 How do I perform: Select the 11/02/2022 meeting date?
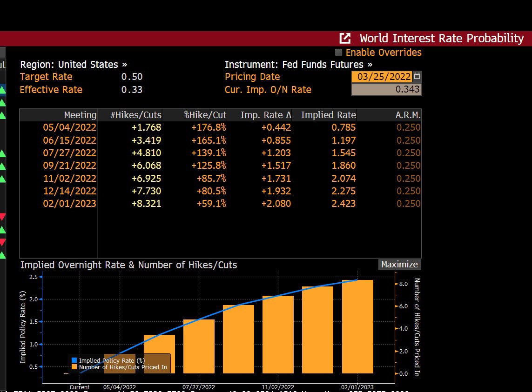(69, 179)
